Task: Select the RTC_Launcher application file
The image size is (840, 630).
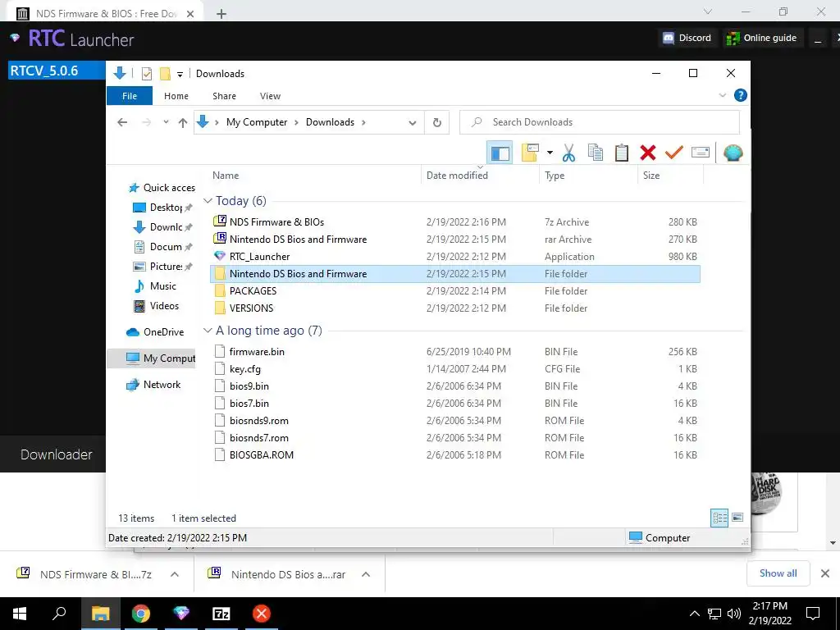Action: point(454,257)
